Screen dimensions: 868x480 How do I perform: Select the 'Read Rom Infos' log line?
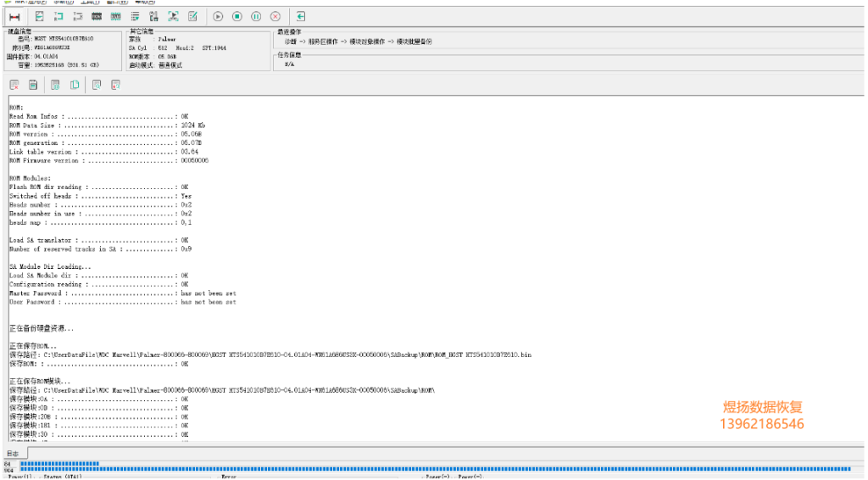pos(99,116)
